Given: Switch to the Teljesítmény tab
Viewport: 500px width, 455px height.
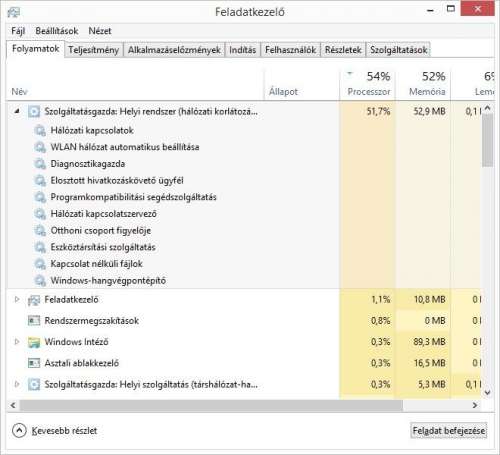Looking at the screenshot, I should pyautogui.click(x=93, y=50).
